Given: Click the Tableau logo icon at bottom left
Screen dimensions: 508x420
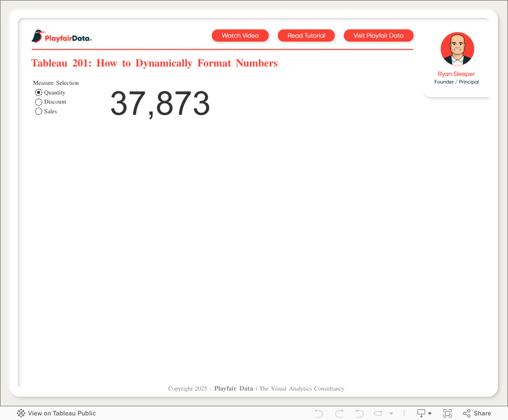Looking at the screenshot, I should pos(21,413).
